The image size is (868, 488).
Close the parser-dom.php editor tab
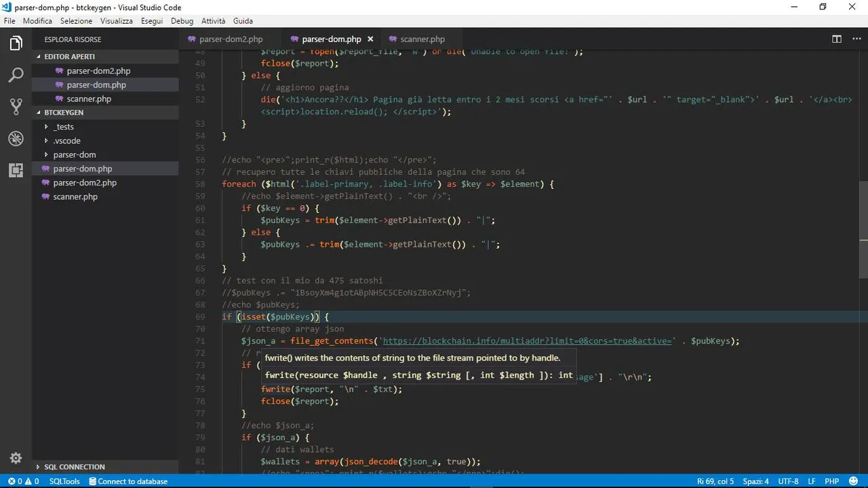[x=370, y=39]
